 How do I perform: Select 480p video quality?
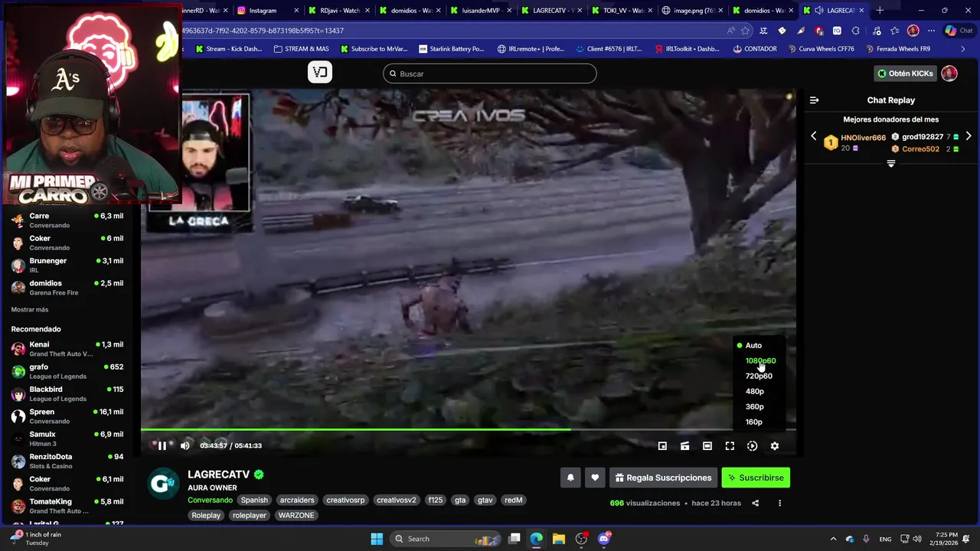[754, 391]
